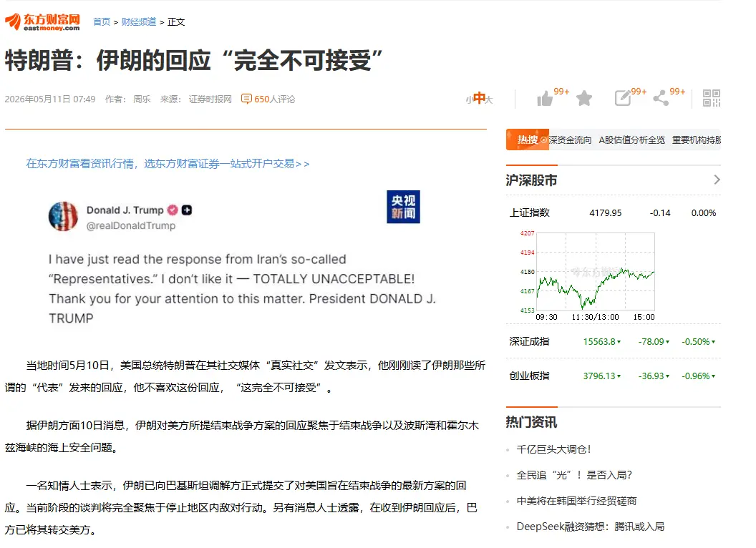Click the author name 周乐
The height and width of the screenshot is (548, 756).
tap(142, 99)
